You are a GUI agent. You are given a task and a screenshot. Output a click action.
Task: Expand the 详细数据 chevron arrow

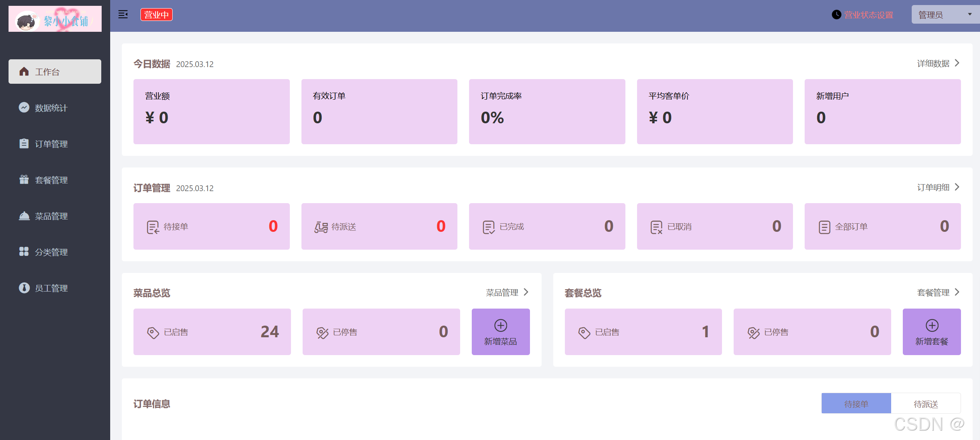point(957,63)
